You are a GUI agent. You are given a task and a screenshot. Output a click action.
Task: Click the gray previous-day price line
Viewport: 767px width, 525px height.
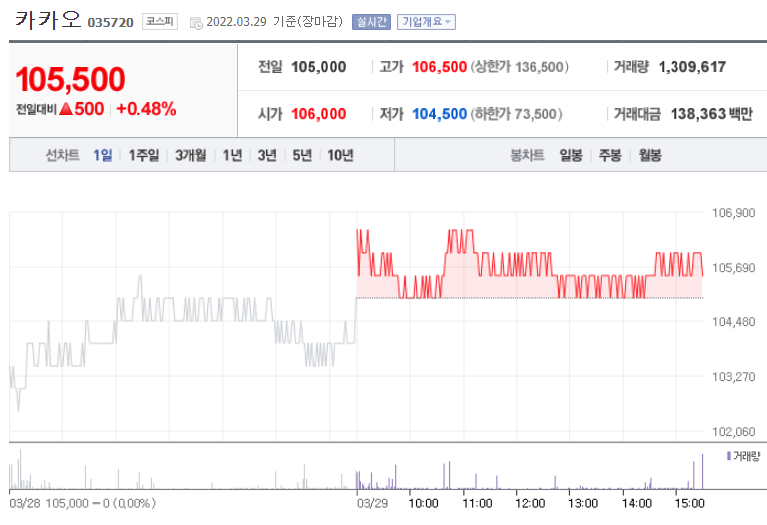point(182,342)
